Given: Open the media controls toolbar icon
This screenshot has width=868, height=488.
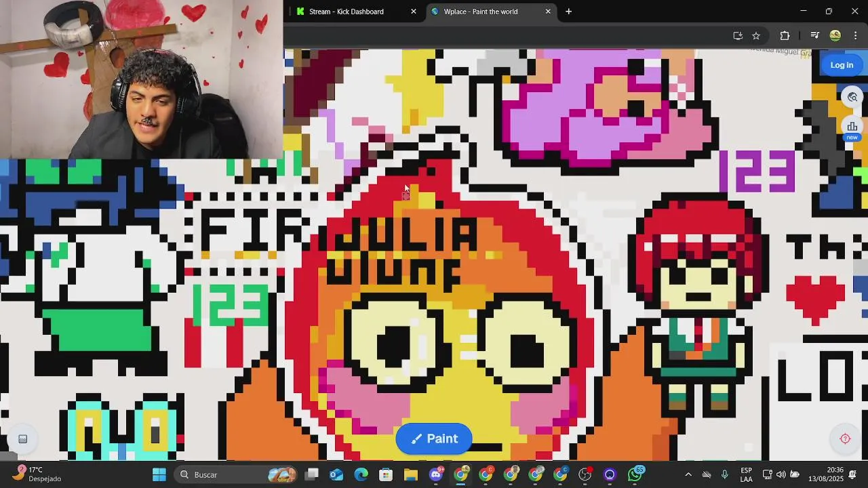Looking at the screenshot, I should (x=815, y=36).
